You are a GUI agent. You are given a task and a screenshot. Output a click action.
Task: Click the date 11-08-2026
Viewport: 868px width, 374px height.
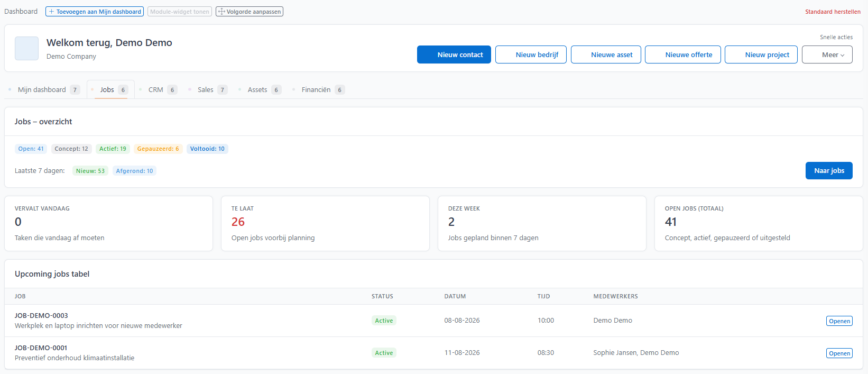(462, 353)
